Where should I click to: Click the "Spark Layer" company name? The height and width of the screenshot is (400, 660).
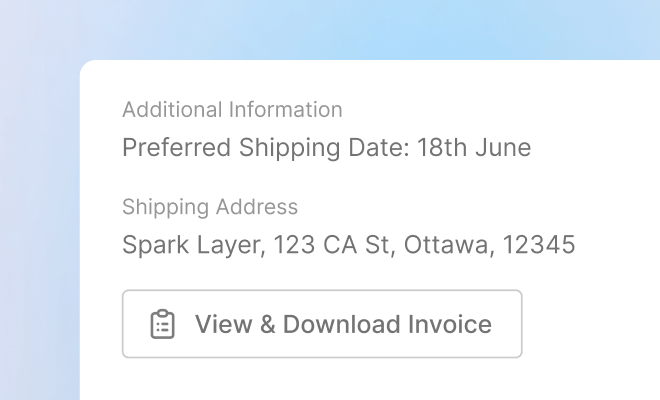click(x=190, y=245)
